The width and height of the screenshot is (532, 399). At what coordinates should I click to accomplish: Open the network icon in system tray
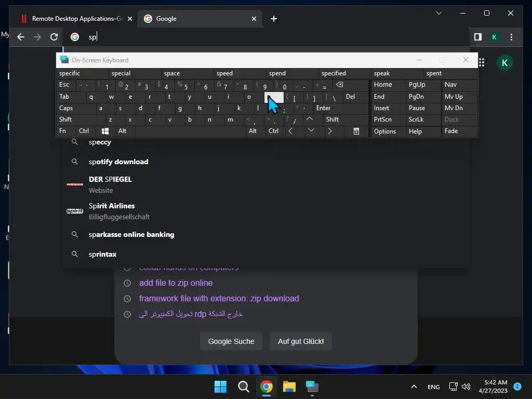[x=453, y=387]
